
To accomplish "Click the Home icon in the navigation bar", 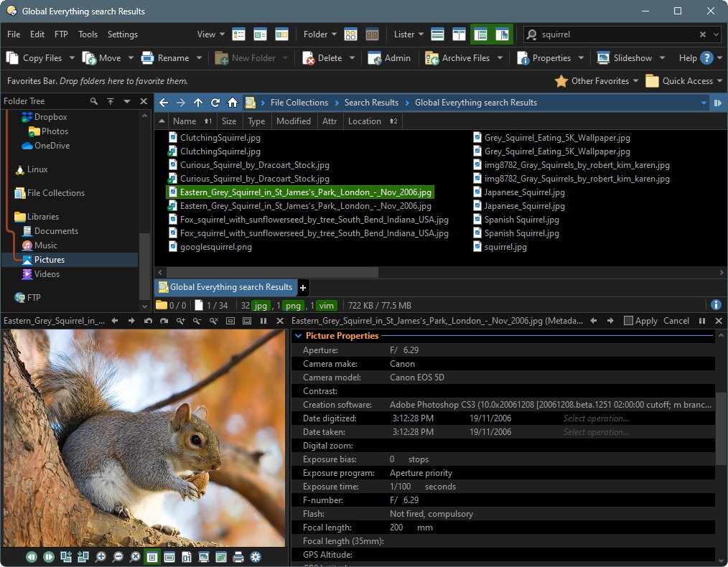I will pyautogui.click(x=232, y=103).
